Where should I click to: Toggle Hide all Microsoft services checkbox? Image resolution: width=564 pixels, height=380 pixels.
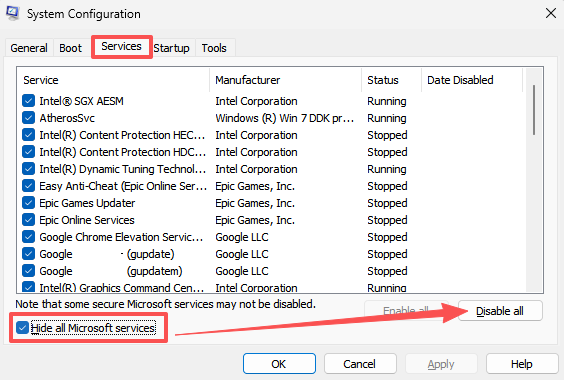[22, 327]
